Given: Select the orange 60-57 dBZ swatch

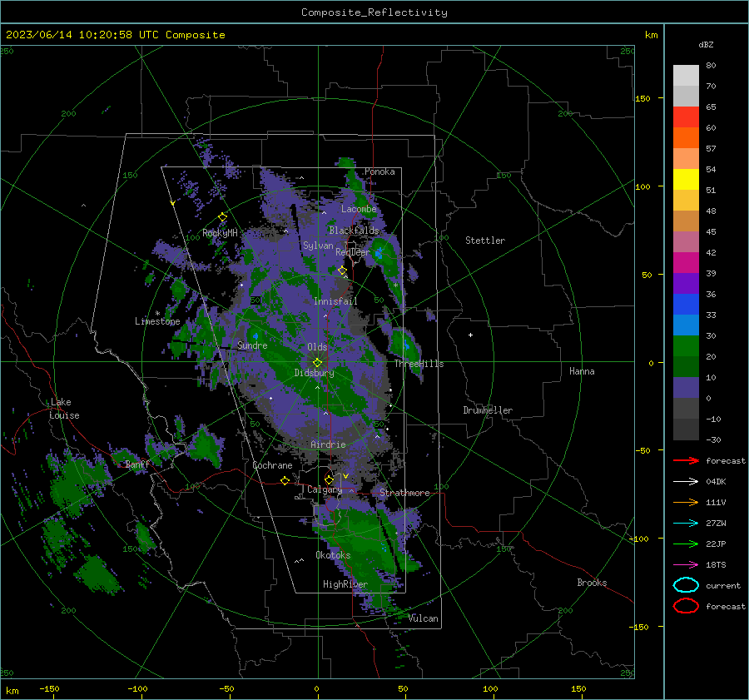Looking at the screenshot, I should [x=686, y=138].
